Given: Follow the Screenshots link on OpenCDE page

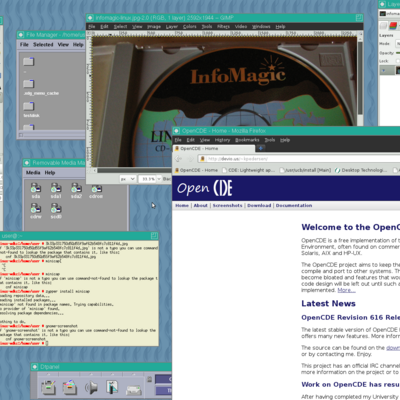Looking at the screenshot, I should 227,205.
